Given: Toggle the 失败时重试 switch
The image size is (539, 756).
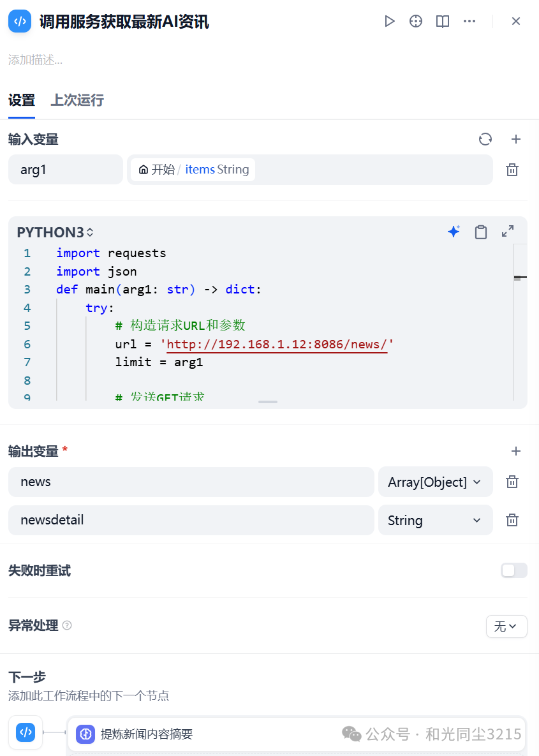Looking at the screenshot, I should [x=514, y=571].
